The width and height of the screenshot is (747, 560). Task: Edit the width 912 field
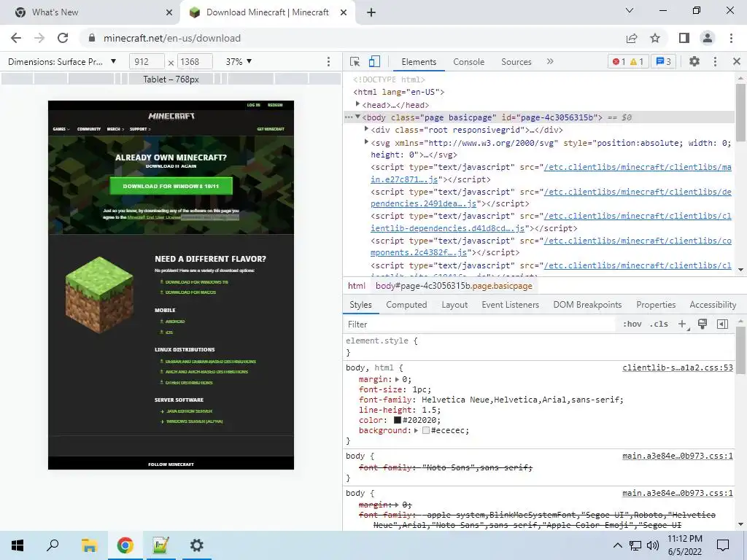coord(147,61)
